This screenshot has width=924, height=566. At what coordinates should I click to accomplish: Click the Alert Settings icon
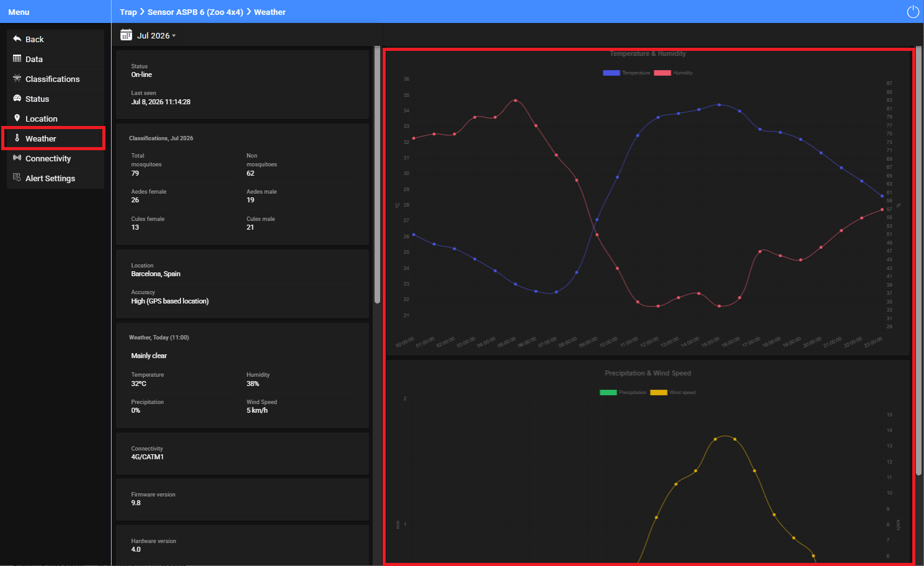point(17,177)
